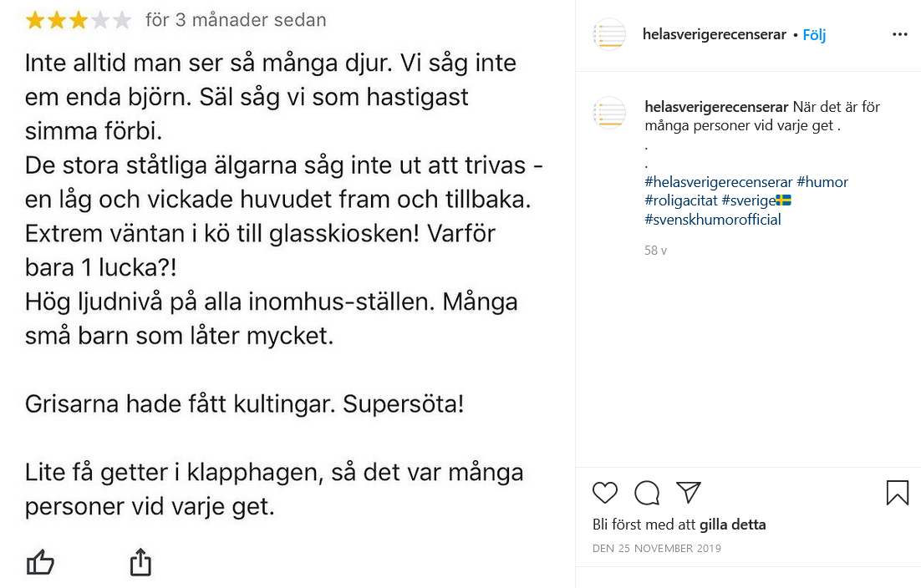Like the post with the heart icon

[x=604, y=492]
